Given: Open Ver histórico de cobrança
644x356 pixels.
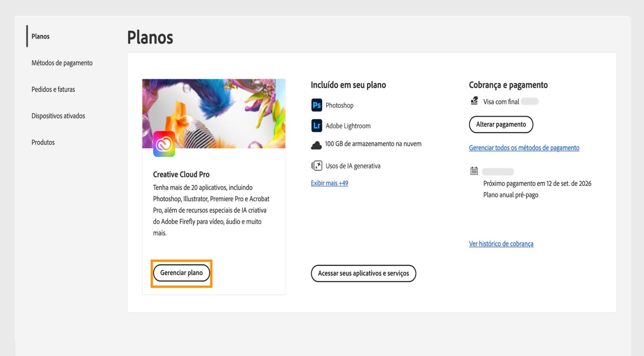Looking at the screenshot, I should pyautogui.click(x=501, y=244).
